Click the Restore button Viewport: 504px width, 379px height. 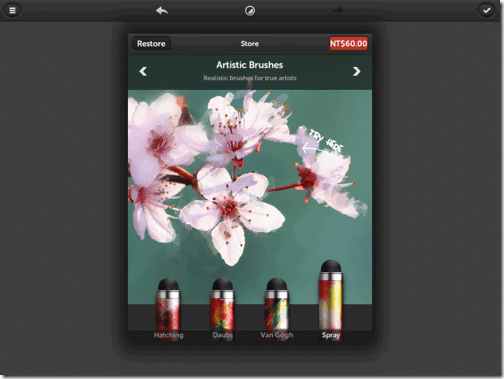pos(151,44)
